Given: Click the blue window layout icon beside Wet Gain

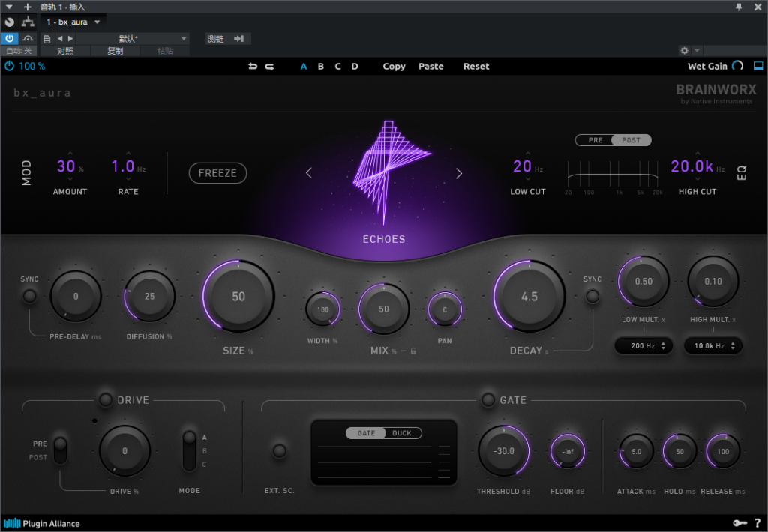Looking at the screenshot, I should [758, 66].
